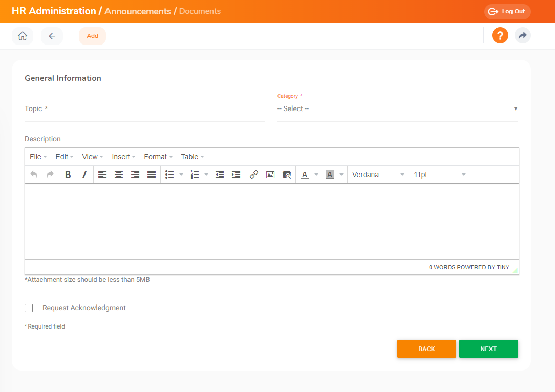
Task: Open the text color picker arrow
Action: 316,175
